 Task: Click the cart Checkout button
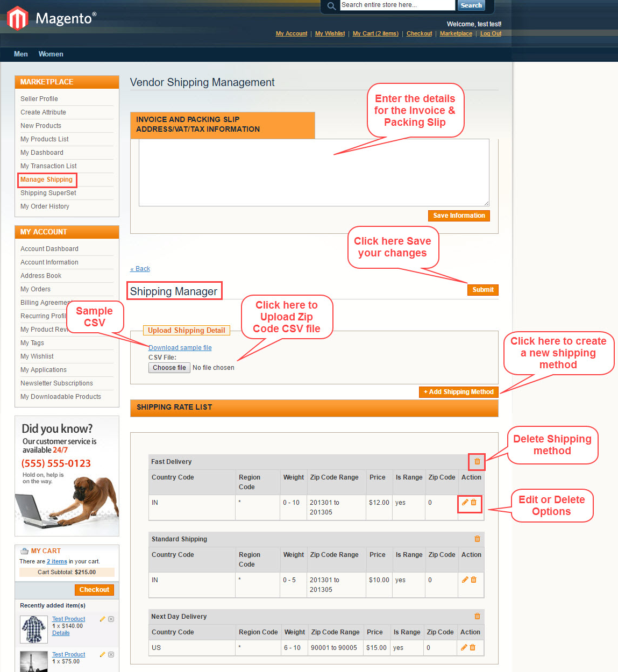point(94,590)
